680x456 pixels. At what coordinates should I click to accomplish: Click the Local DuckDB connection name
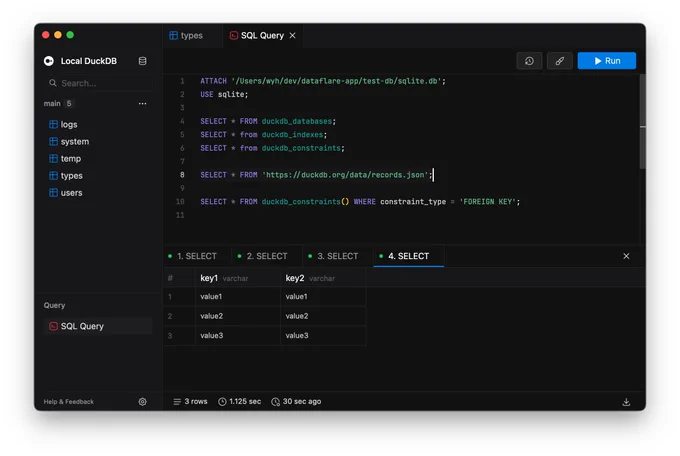click(88, 61)
